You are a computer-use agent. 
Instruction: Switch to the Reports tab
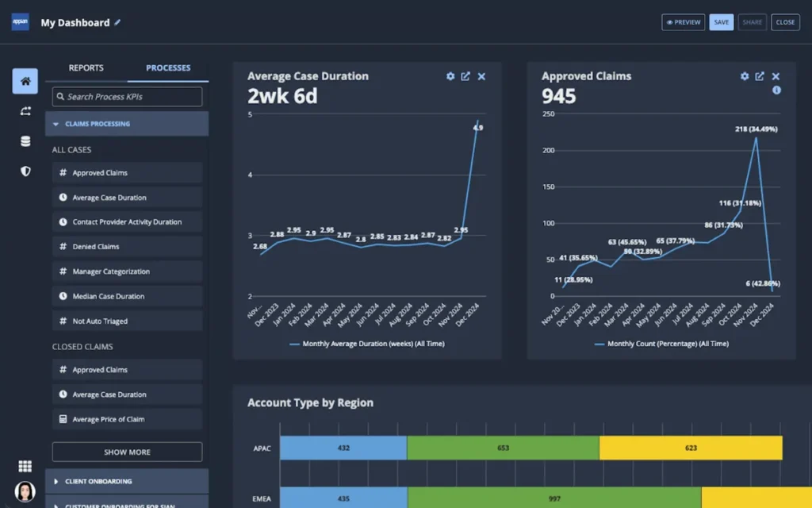[86, 68]
